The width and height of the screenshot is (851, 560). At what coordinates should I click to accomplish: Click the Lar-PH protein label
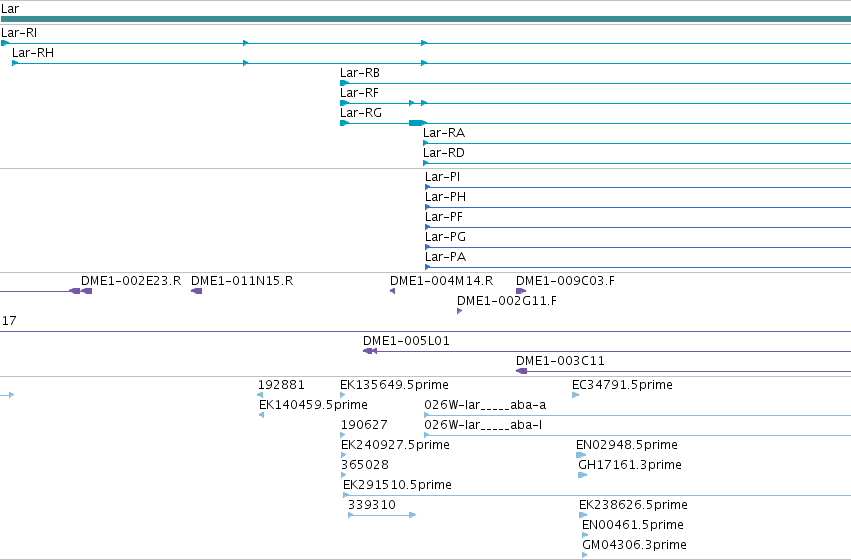446,197
